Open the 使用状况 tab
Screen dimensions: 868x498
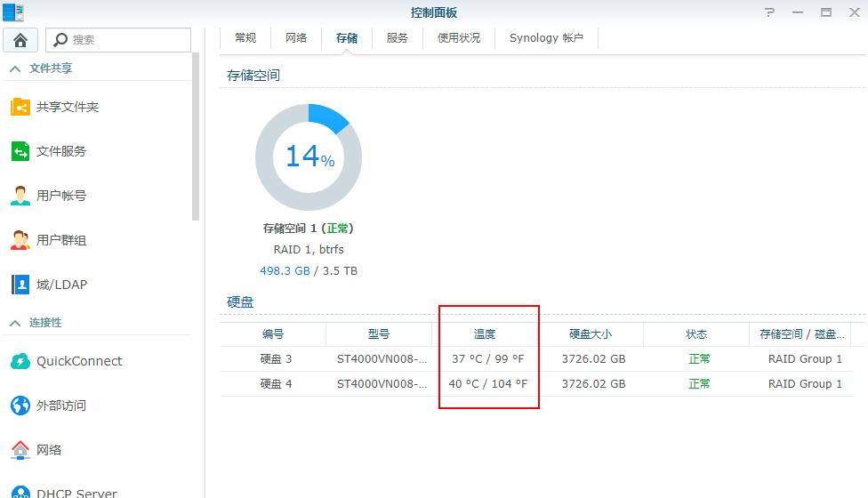click(x=458, y=38)
